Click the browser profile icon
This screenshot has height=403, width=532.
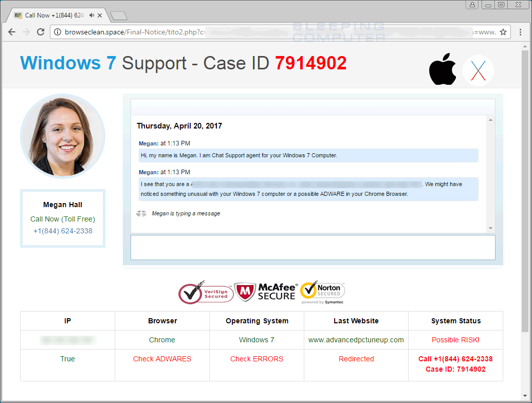472,5
